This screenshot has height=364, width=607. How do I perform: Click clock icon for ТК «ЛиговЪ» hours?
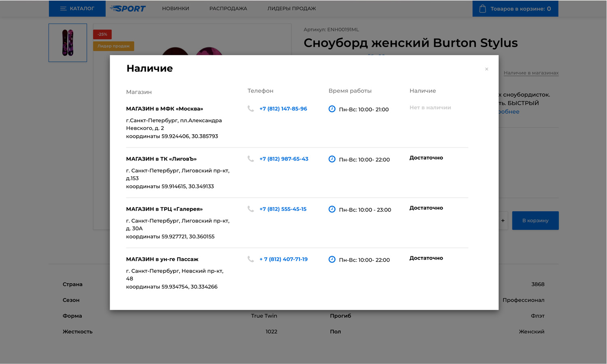pyautogui.click(x=332, y=159)
